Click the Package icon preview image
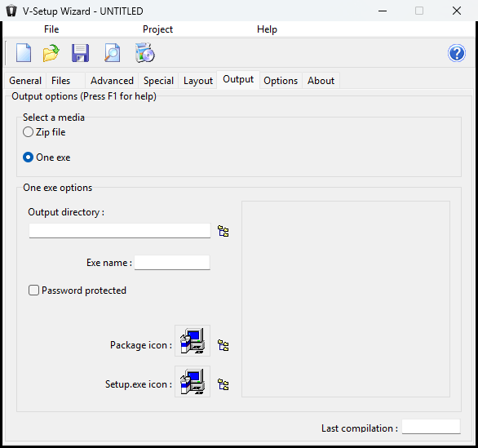This screenshot has width=478, height=448. pos(193,340)
